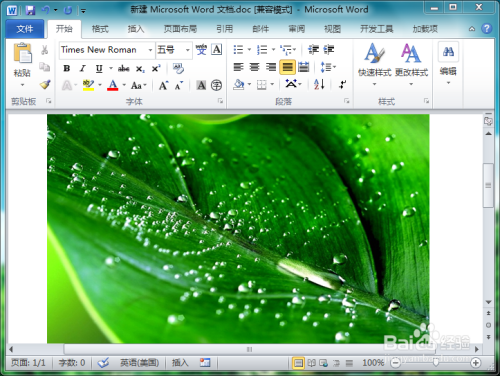Click the Shading paint bucket icon
Image resolution: width=500 pixels, height=376 pixels.
(239, 85)
